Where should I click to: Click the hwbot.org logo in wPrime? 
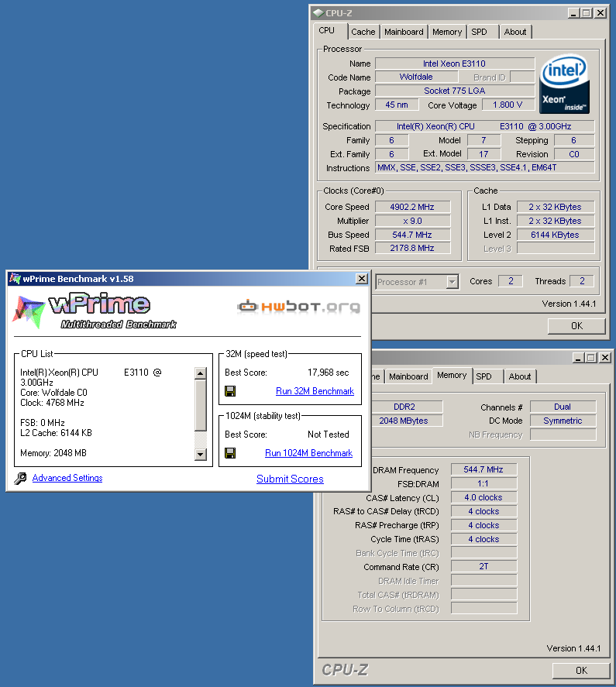298,306
